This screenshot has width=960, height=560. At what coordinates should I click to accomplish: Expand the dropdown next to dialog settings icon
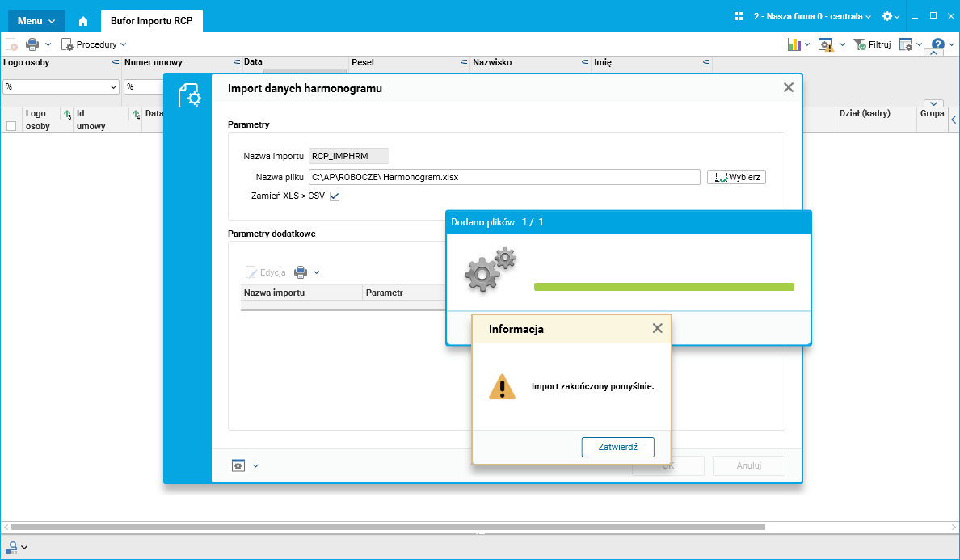point(256,465)
